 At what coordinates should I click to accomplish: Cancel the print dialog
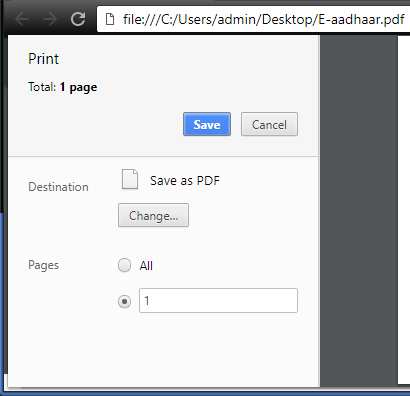(269, 124)
